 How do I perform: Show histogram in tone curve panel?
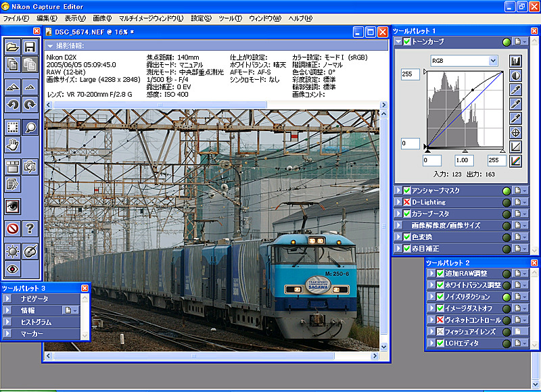point(515,61)
